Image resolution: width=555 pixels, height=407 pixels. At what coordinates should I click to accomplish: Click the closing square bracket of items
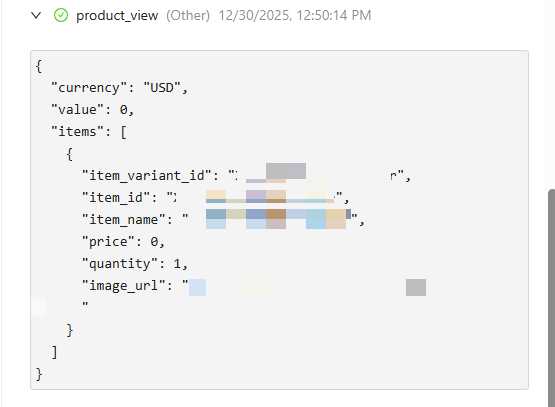point(54,352)
